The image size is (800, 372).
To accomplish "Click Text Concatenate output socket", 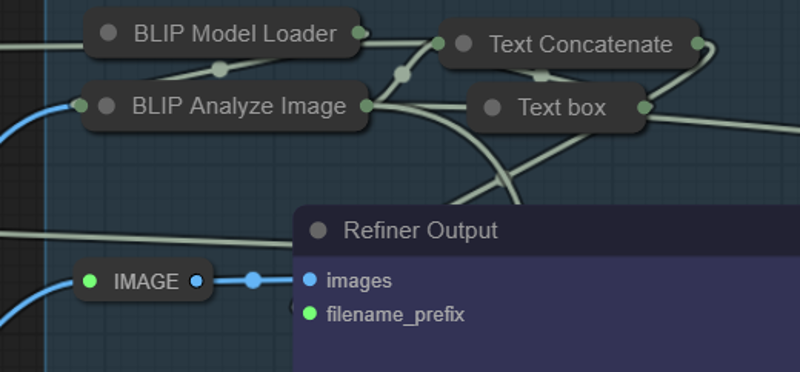I will (x=698, y=43).
